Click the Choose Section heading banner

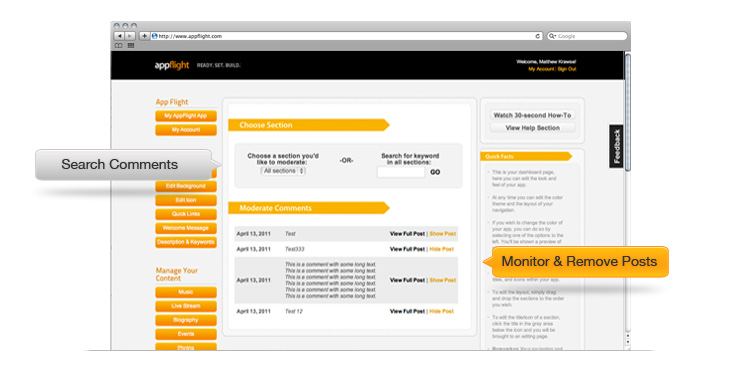pos(309,125)
